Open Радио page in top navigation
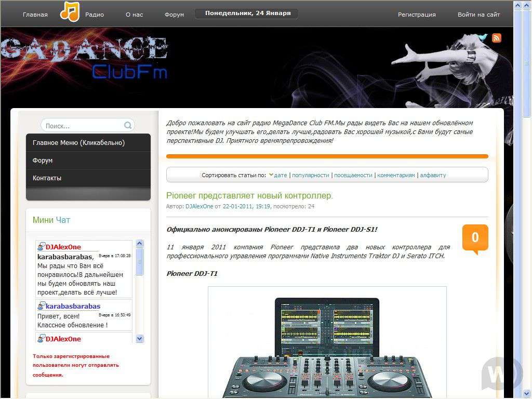This screenshot has width=532, height=399. tap(95, 15)
